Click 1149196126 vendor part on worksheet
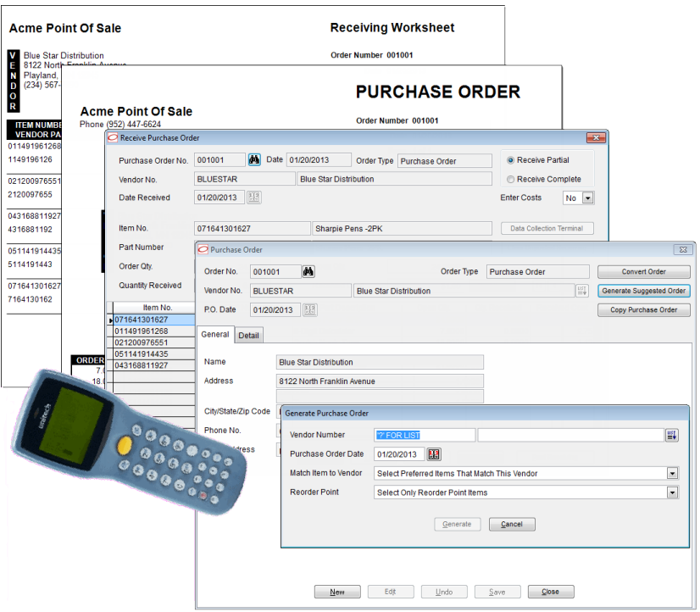The width and height of the screenshot is (700, 612). [x=30, y=159]
